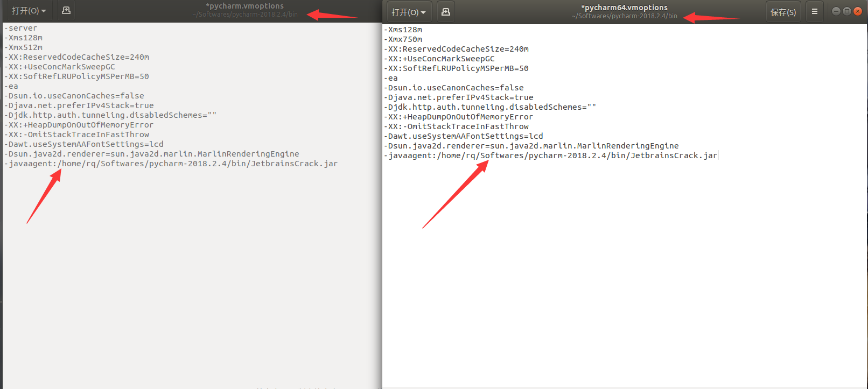Click -Dawt.useSystemAAFontSettings=lcd in right editor
The width and height of the screenshot is (868, 389).
point(464,136)
